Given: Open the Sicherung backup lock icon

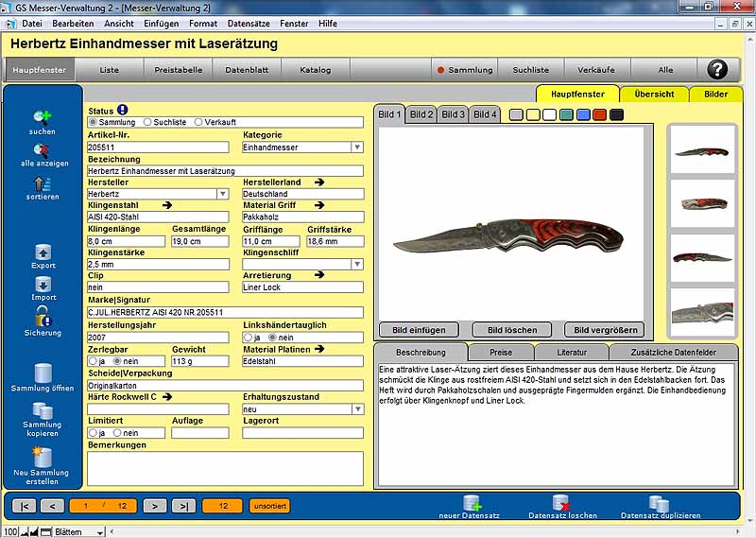Looking at the screenshot, I should tap(43, 318).
